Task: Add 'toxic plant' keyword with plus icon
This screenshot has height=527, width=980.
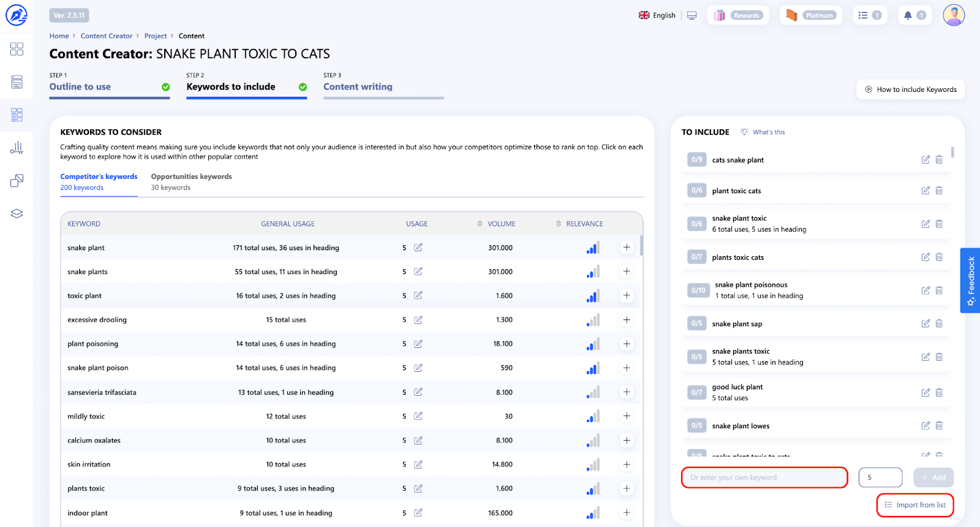Action: pyautogui.click(x=627, y=295)
